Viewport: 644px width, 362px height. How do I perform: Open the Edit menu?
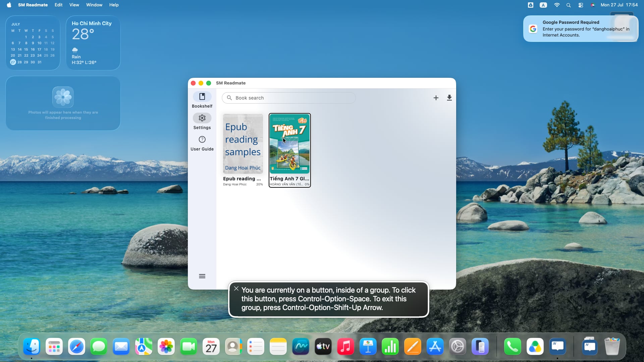point(58,5)
